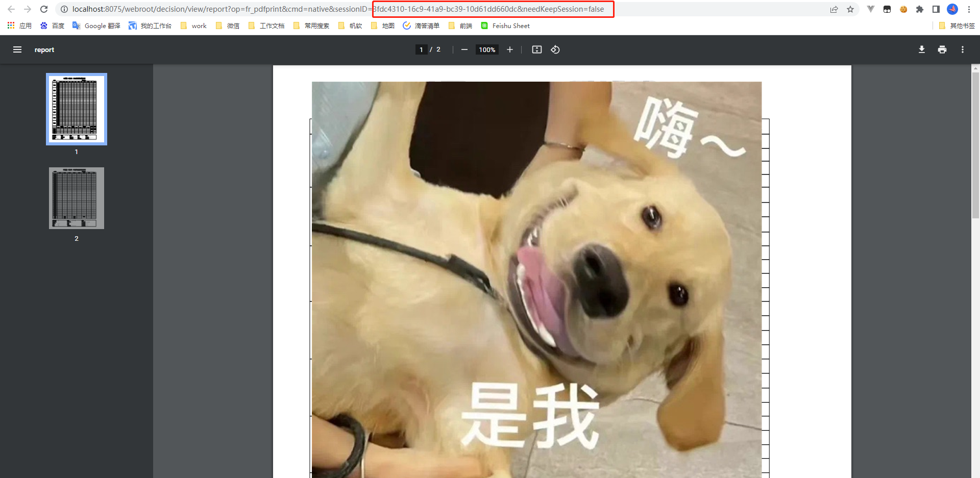Select page 2 thumbnail
Screen dimensions: 980x478
(x=77, y=198)
